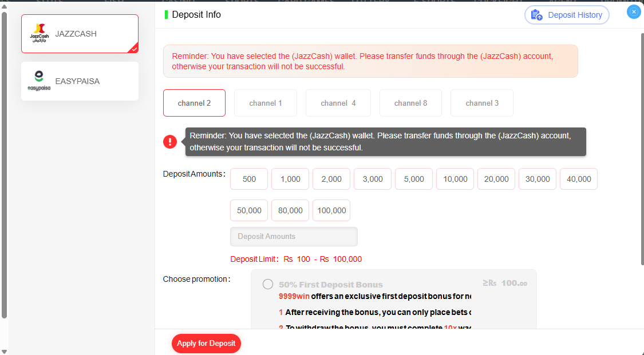Switch to channel 2
This screenshot has height=355, width=644.
[194, 103]
